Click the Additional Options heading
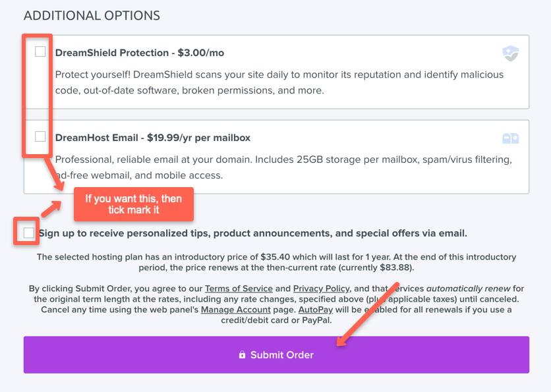The image size is (551, 392). click(92, 15)
